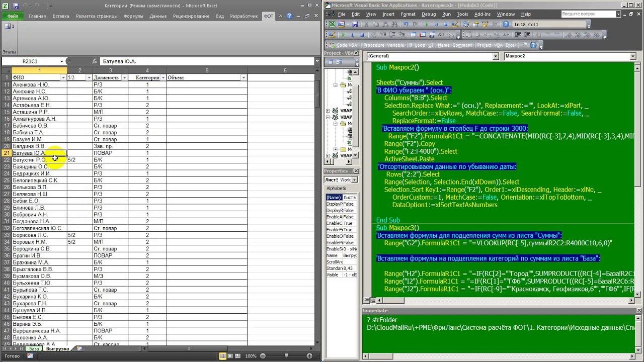Click the Find (binoculars) icon in VBA toolbar
Image resolution: width=644 pixels, height=362 pixels.
(x=394, y=24)
